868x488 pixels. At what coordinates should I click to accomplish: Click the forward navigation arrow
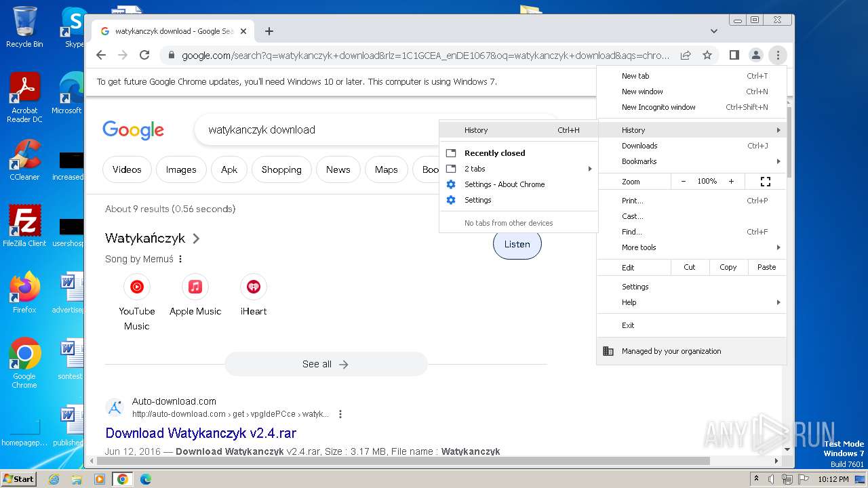tap(123, 55)
